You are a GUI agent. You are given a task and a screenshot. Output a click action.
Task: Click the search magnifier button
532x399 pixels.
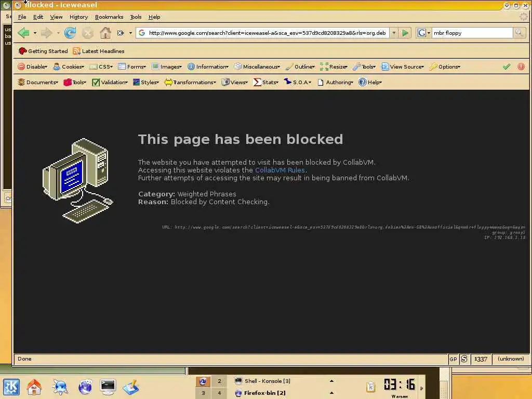519,33
